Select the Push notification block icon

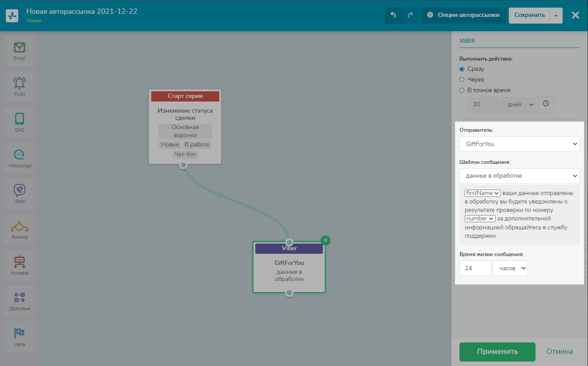click(20, 86)
